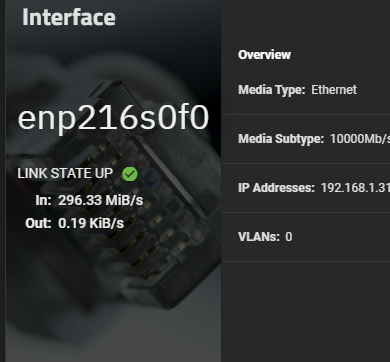Select the Out 0.19 KiB/s traffic value
The image size is (390, 362).
[x=91, y=223]
